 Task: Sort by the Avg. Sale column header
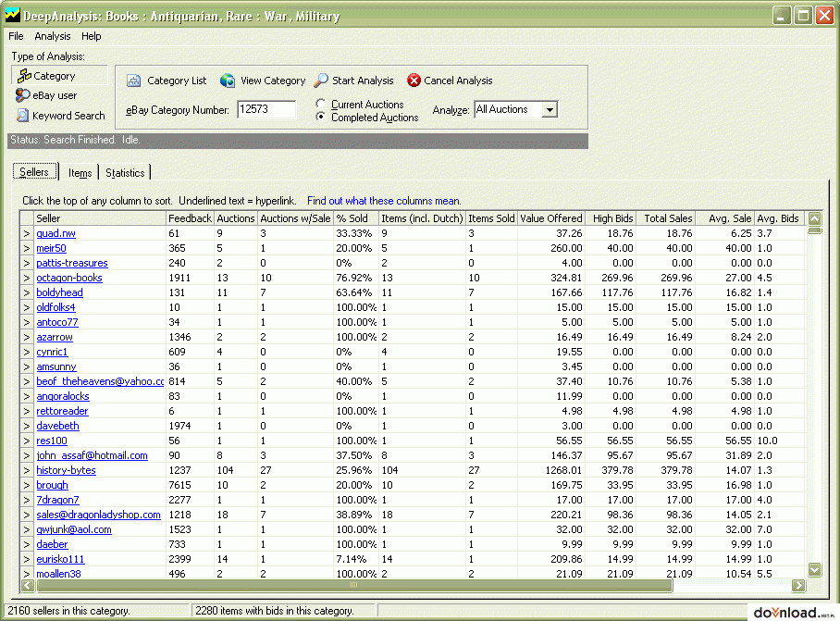pos(724,218)
